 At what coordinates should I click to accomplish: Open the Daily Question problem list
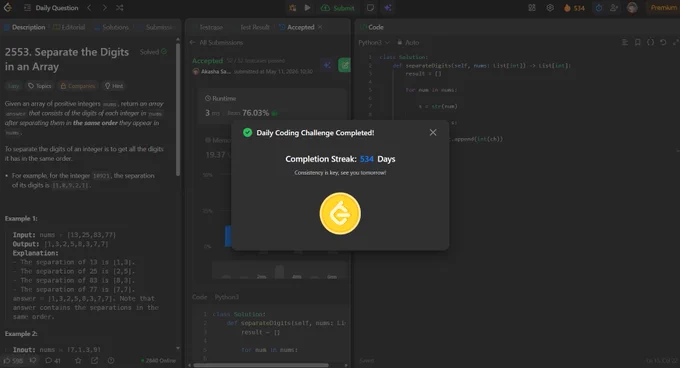click(x=52, y=8)
